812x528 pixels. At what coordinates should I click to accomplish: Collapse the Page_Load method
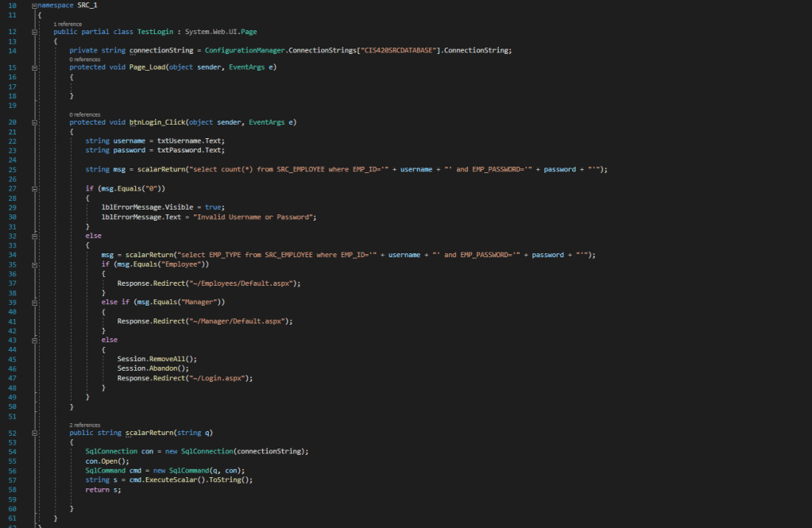(34, 67)
